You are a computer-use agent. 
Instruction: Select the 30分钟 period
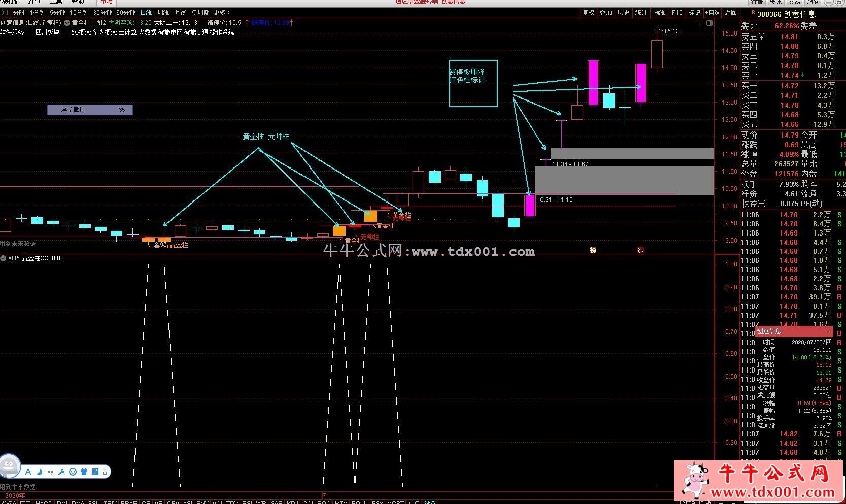pyautogui.click(x=103, y=13)
